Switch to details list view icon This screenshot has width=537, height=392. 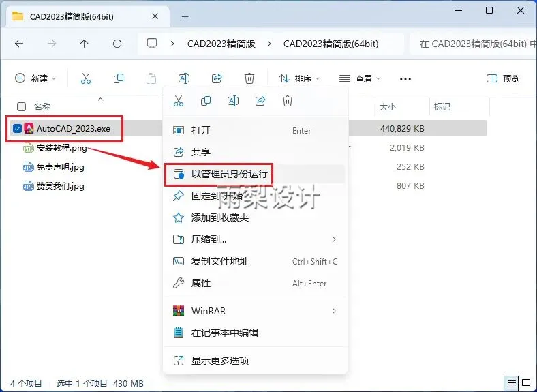[512, 383]
